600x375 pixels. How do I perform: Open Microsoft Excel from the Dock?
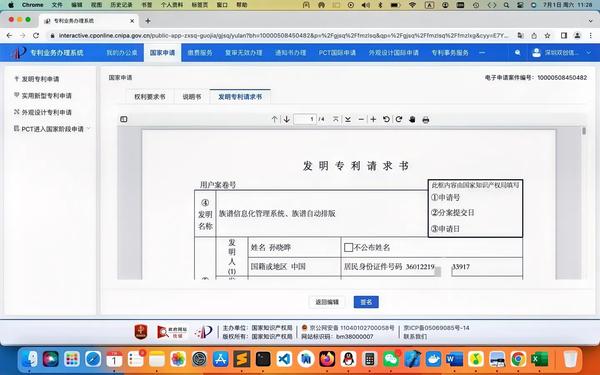click(540, 359)
